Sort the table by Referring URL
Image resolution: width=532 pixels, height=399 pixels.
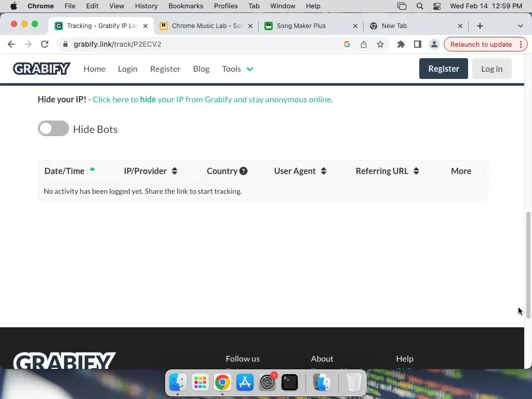pyautogui.click(x=387, y=171)
